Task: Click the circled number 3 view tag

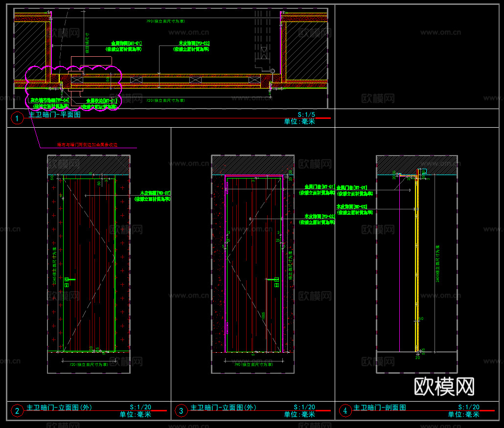Action: coord(181,411)
